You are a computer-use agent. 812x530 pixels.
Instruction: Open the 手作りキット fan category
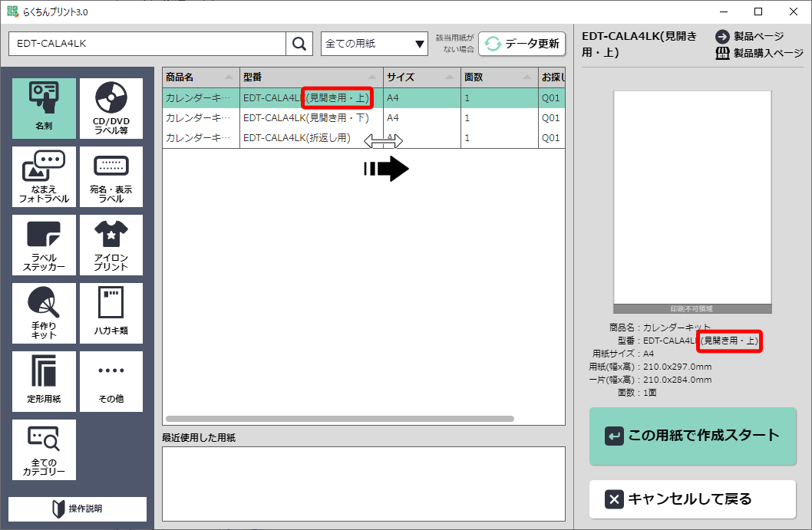(x=44, y=314)
